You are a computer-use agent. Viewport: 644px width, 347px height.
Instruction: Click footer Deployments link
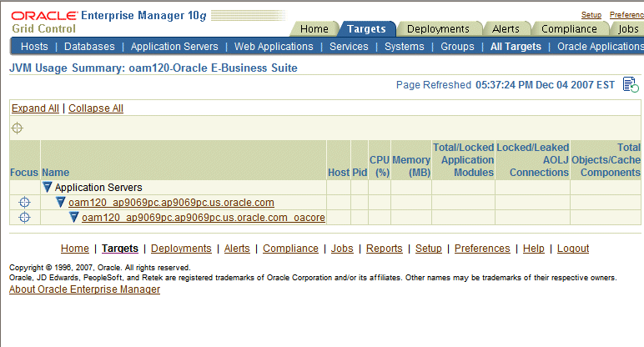click(181, 249)
